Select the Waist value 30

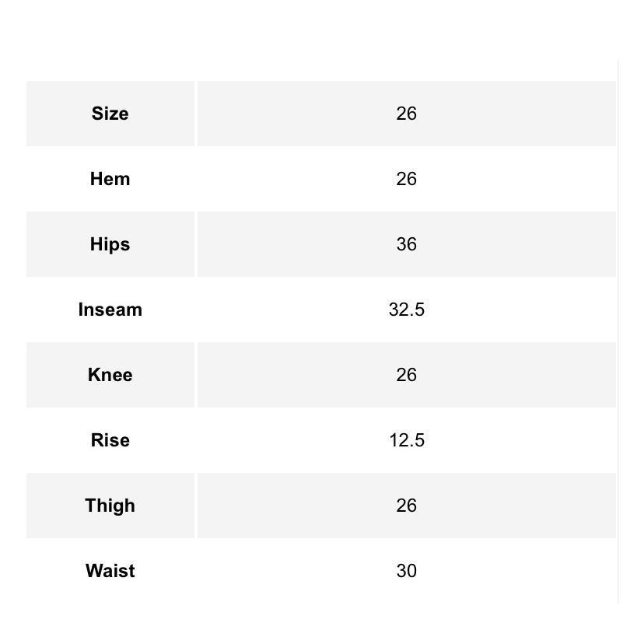[x=407, y=570]
